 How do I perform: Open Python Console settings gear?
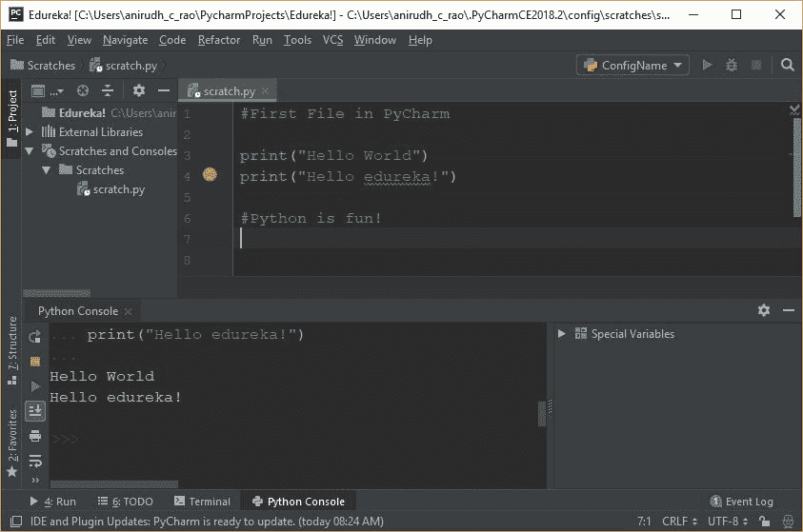coord(764,310)
